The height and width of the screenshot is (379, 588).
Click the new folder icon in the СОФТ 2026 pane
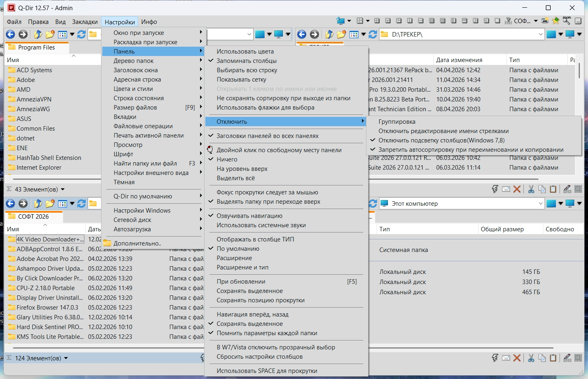point(50,204)
